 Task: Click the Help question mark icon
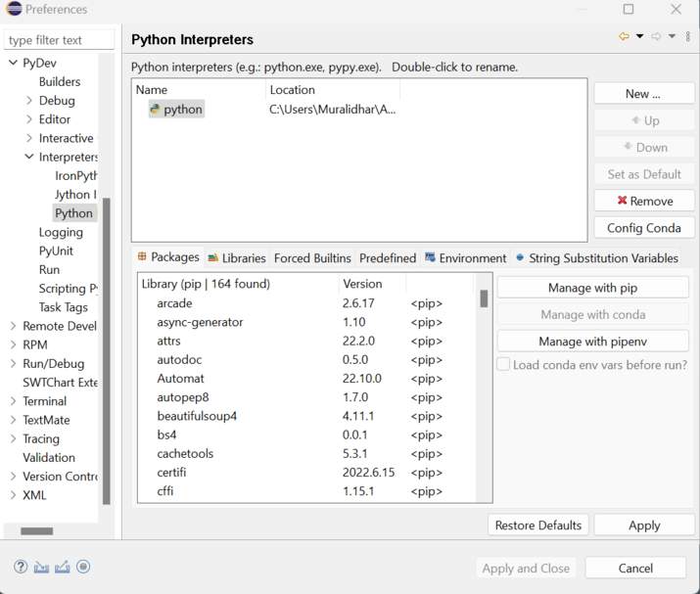(21, 567)
